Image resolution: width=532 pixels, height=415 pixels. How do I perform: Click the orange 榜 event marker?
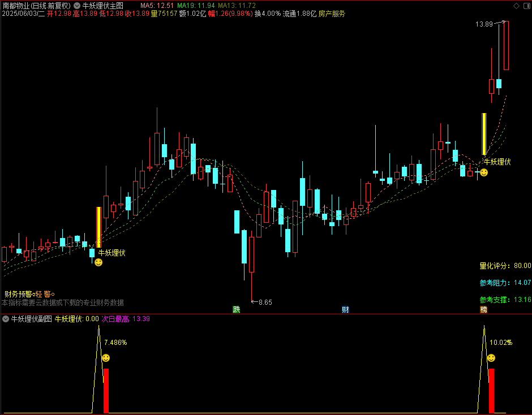click(x=483, y=309)
